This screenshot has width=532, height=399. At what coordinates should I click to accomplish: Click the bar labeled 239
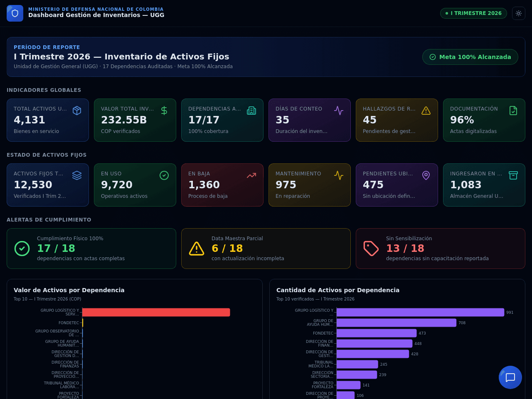357,374
